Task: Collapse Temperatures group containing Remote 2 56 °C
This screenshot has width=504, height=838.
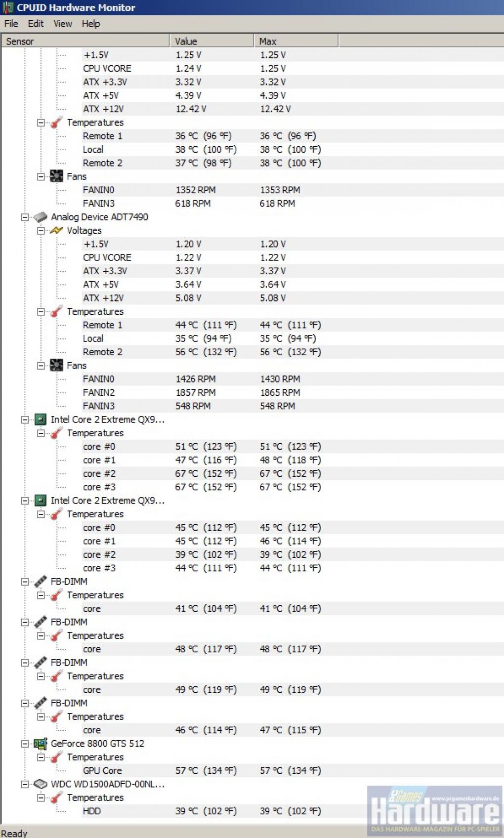Action: pos(41,312)
